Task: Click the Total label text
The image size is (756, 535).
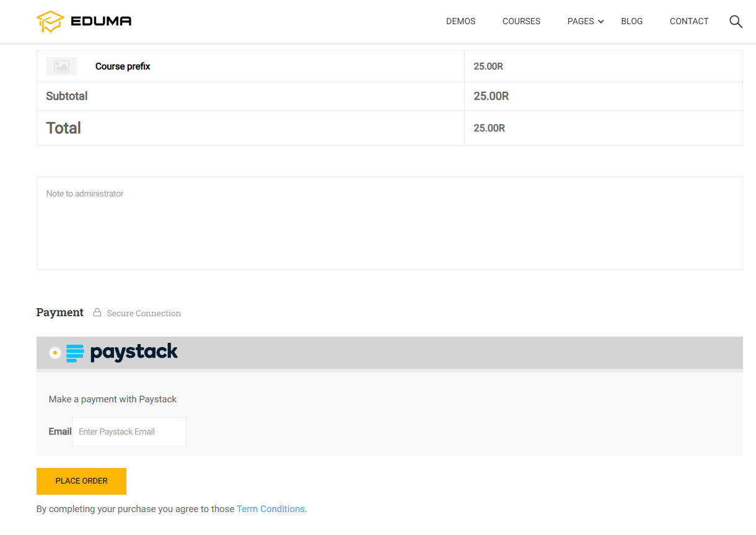Action: coord(64,128)
